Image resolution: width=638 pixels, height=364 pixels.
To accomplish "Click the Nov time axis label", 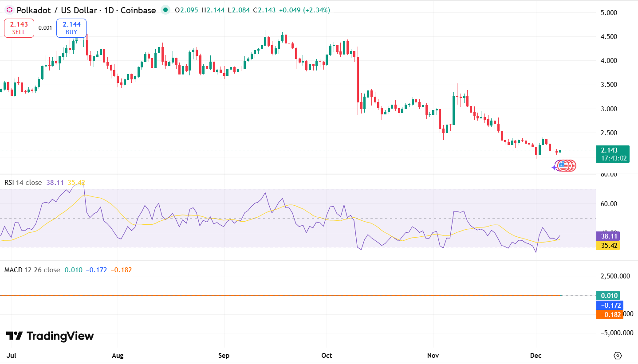I will [433, 355].
